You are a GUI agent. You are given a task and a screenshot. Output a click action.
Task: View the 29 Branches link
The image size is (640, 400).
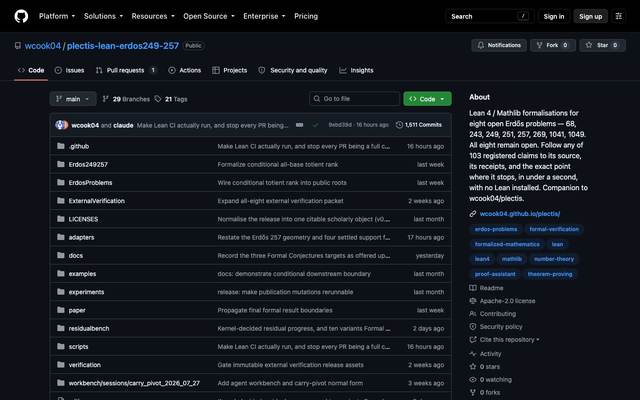pyautogui.click(x=126, y=99)
